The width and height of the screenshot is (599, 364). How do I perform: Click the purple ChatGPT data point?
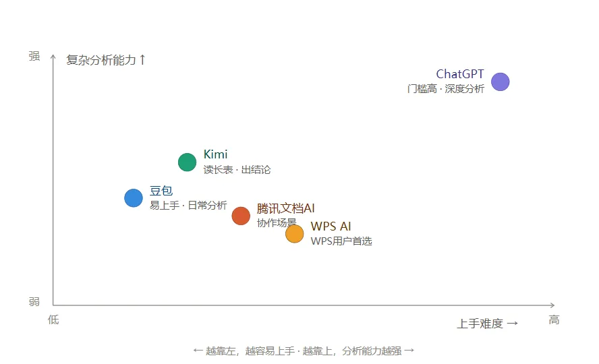(x=500, y=82)
